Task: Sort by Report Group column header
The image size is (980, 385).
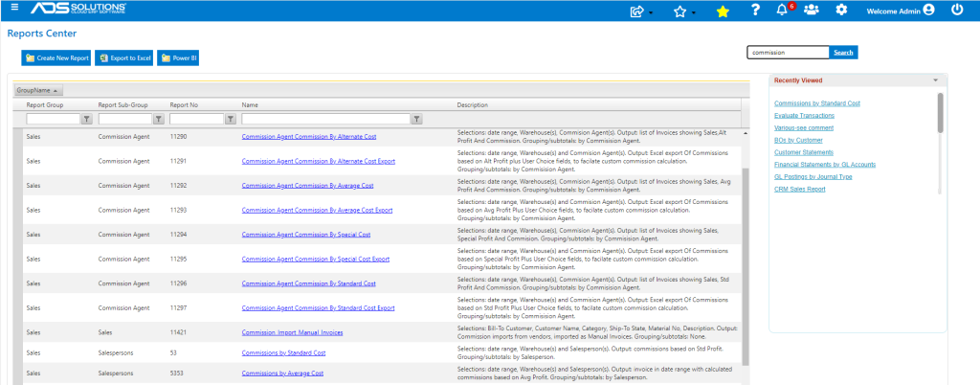Action: click(44, 105)
